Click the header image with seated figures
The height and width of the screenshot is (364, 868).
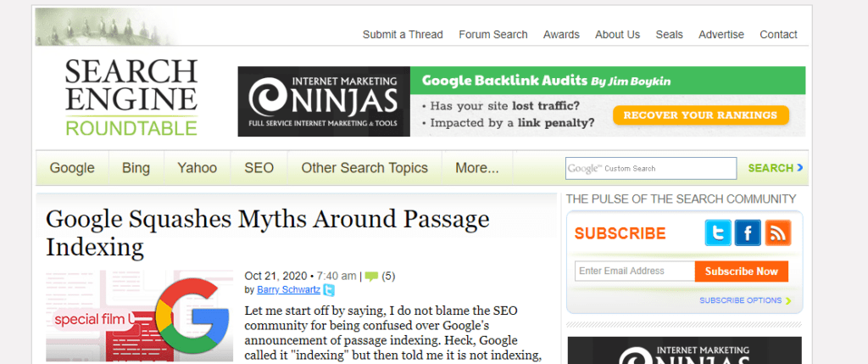pos(108,26)
